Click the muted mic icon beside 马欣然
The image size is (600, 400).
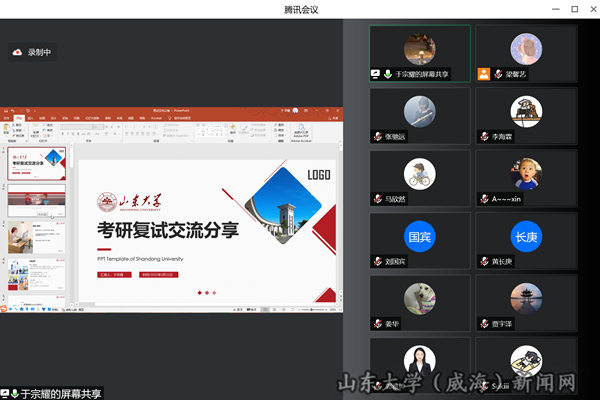click(x=378, y=199)
